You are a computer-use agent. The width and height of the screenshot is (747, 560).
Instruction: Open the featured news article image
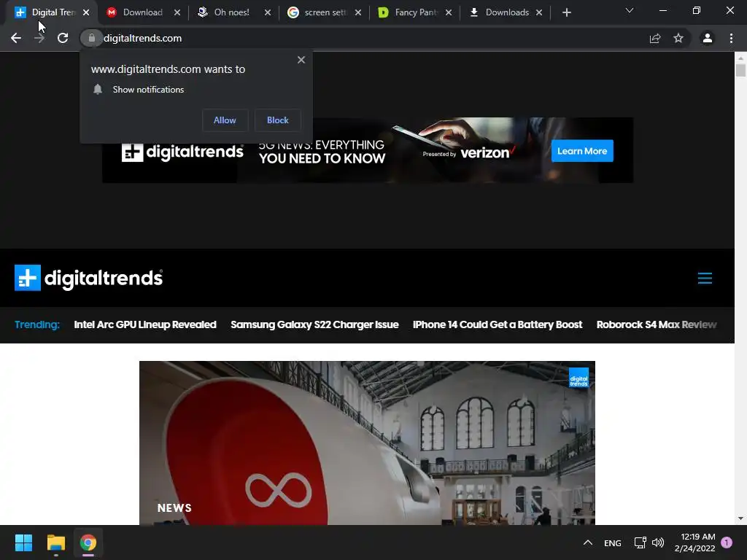click(x=368, y=443)
